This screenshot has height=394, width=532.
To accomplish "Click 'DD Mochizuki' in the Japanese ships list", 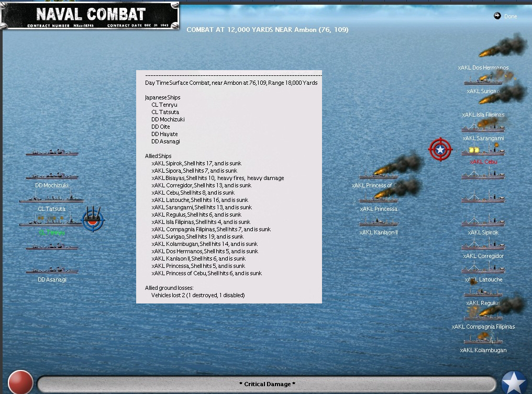I will point(168,119).
